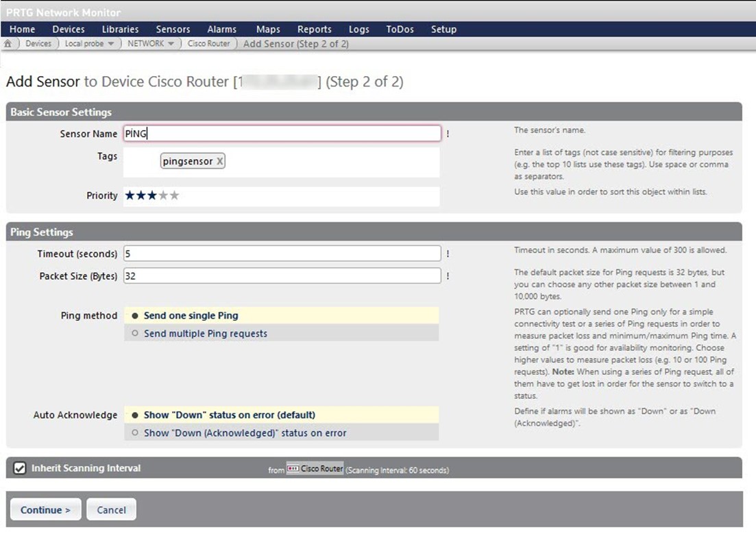Remove the pingsensor tag with X

tap(219, 161)
